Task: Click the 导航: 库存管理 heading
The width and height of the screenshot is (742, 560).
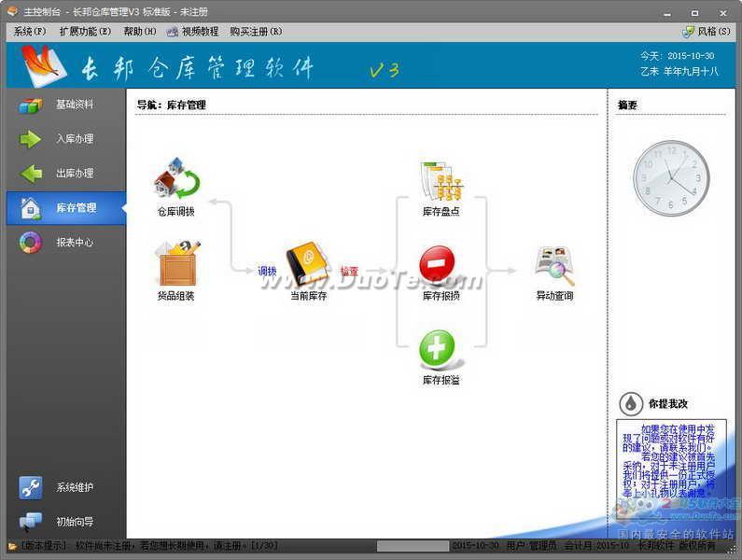Action: pyautogui.click(x=172, y=105)
